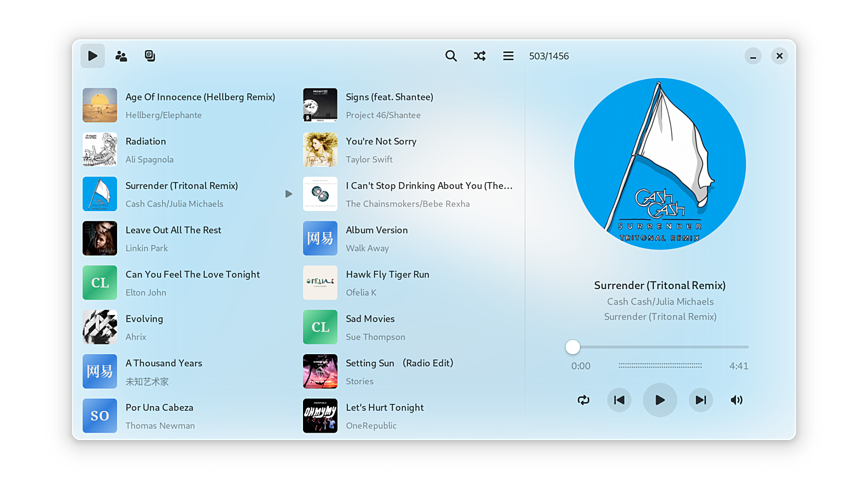Click the playback progress slider handle

[573, 347]
